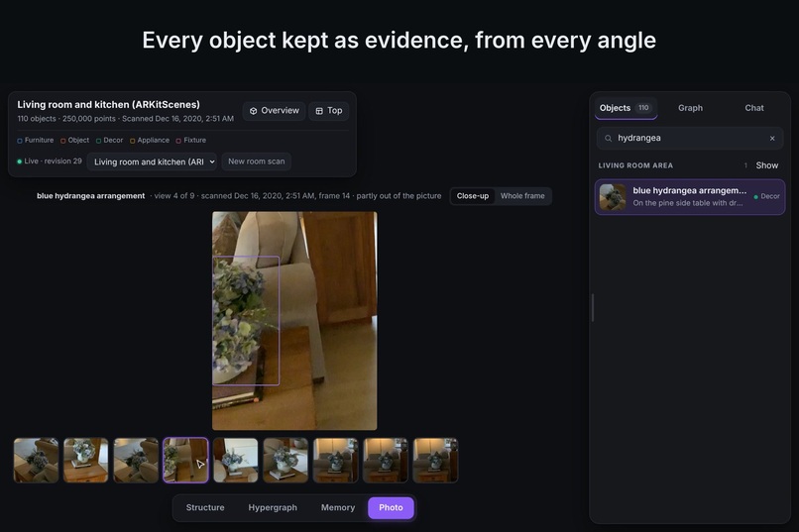The height and width of the screenshot is (532, 799).
Task: Click the LIVING ROOM AREA section header
Action: tap(635, 165)
